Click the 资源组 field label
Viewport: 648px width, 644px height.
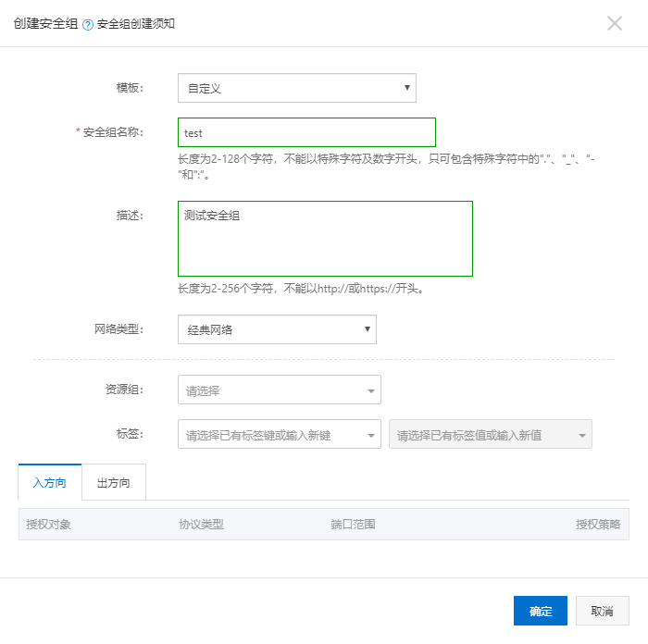124,390
